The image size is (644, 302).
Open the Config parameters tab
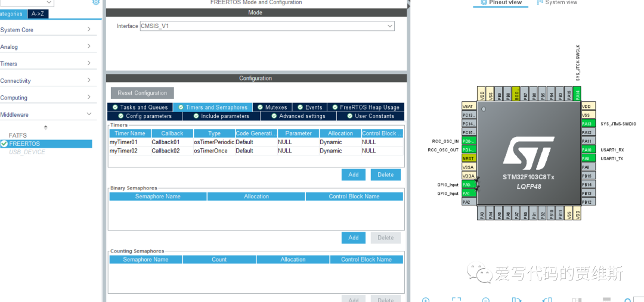(145, 116)
